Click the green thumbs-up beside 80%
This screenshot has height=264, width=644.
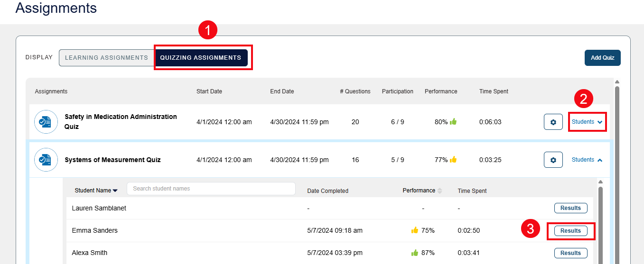(453, 121)
